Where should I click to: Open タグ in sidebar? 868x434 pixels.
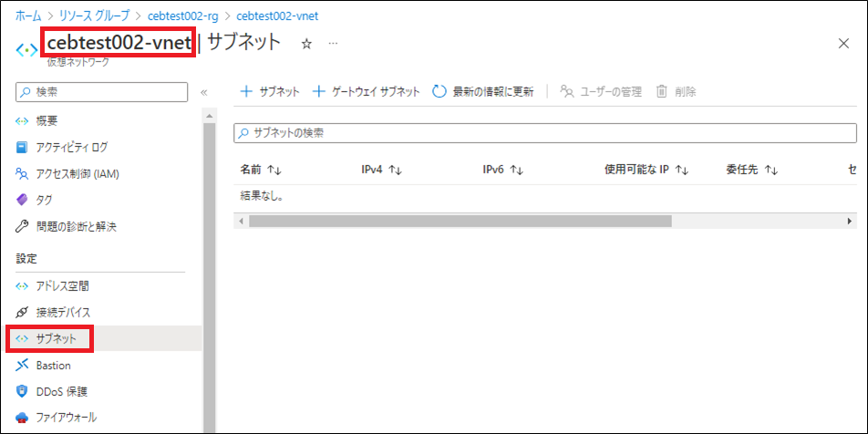pos(35,200)
